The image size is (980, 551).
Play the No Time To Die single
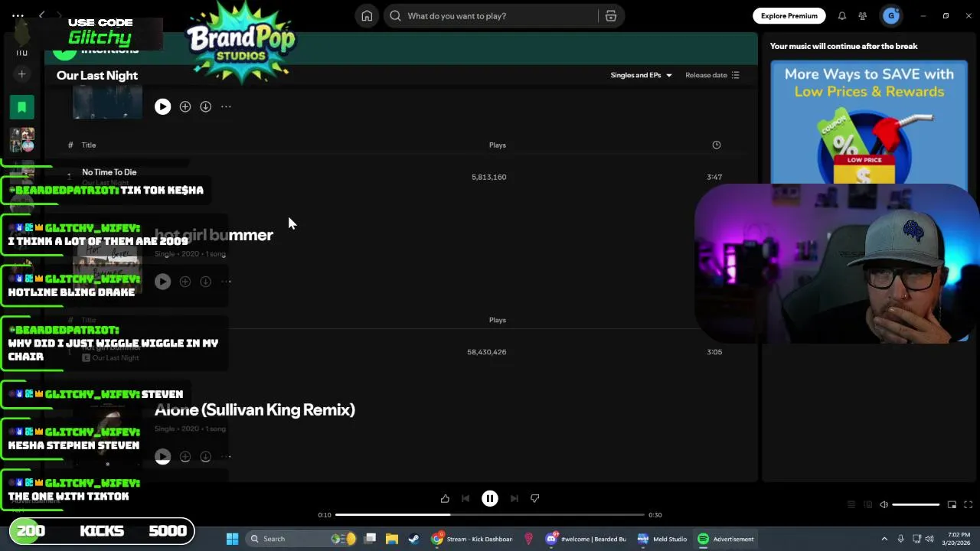click(162, 106)
